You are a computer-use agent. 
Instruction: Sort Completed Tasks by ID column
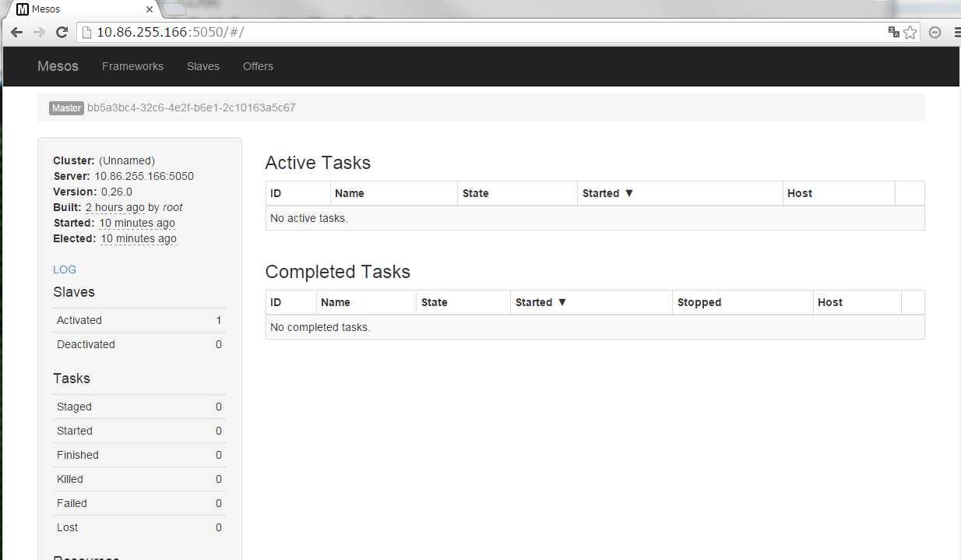(x=291, y=302)
